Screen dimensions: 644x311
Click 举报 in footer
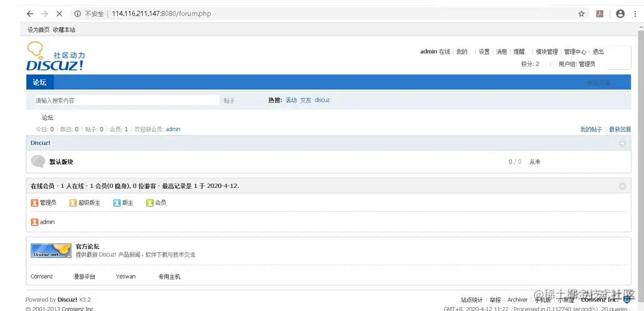[495, 300]
